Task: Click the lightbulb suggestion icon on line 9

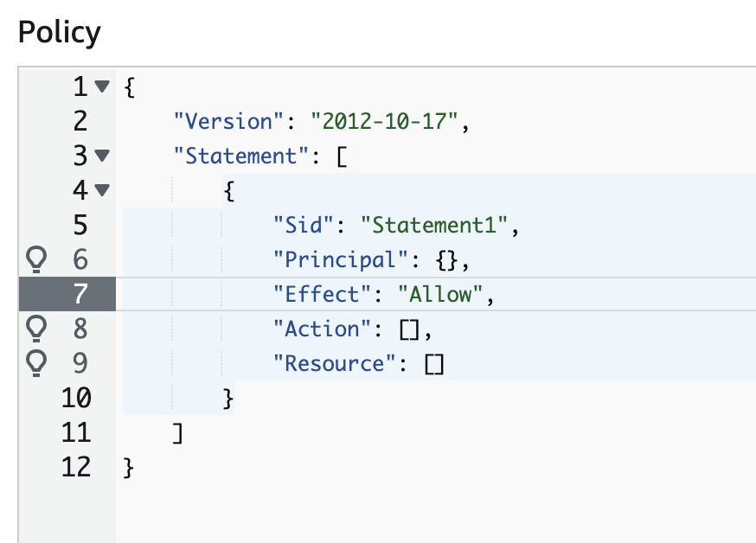Action: [x=36, y=363]
